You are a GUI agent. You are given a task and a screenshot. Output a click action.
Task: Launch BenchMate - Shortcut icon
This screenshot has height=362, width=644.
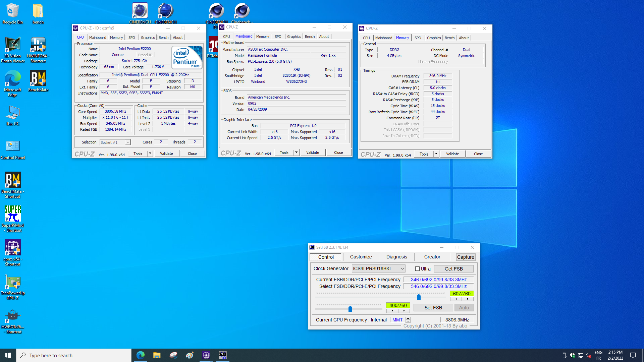tap(12, 185)
